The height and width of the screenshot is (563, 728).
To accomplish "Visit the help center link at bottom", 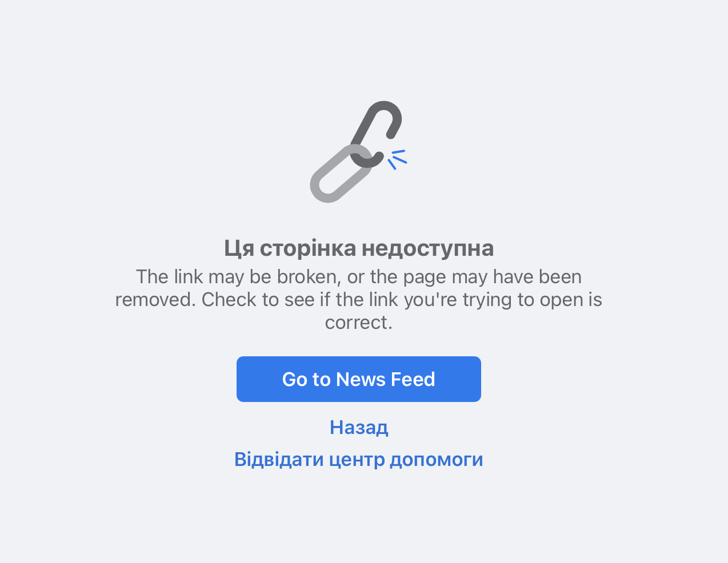I will click(x=359, y=459).
